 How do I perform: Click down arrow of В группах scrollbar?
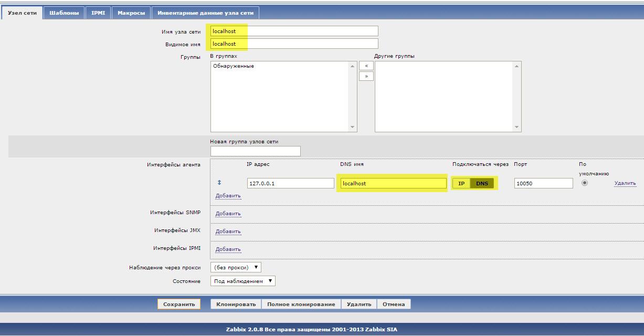tap(353, 127)
